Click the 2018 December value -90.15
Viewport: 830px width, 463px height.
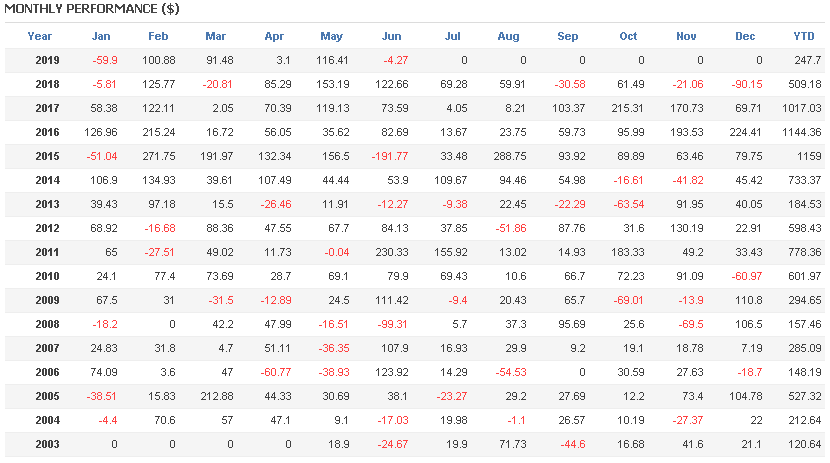[746, 84]
